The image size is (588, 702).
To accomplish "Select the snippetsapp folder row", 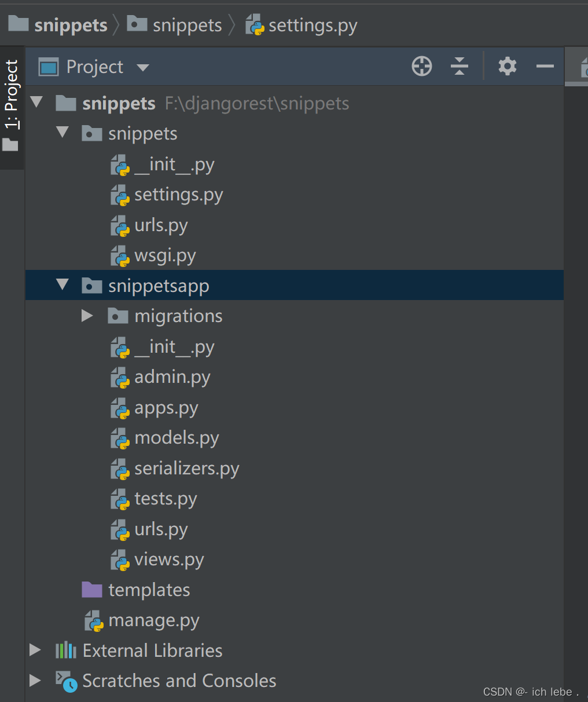I will click(295, 285).
